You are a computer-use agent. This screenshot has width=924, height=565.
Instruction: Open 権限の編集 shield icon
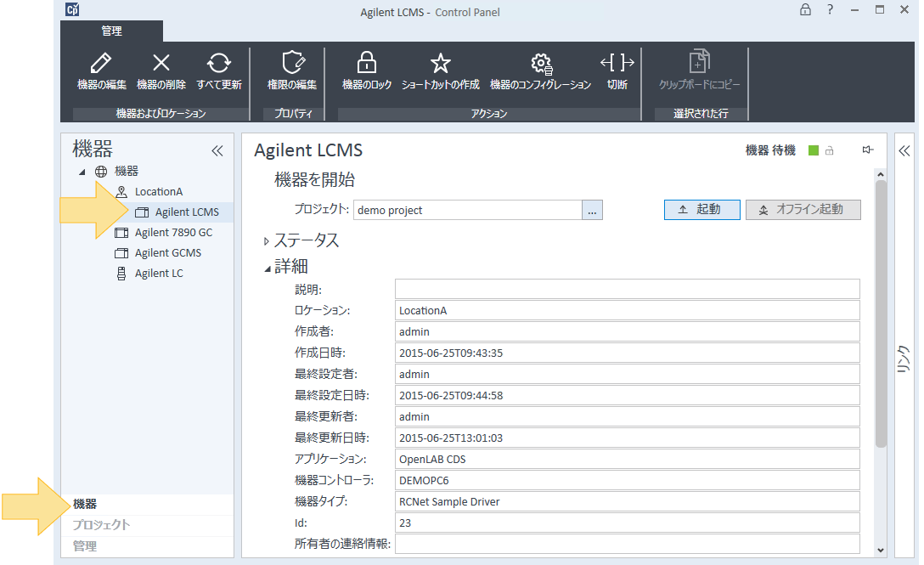[x=293, y=63]
